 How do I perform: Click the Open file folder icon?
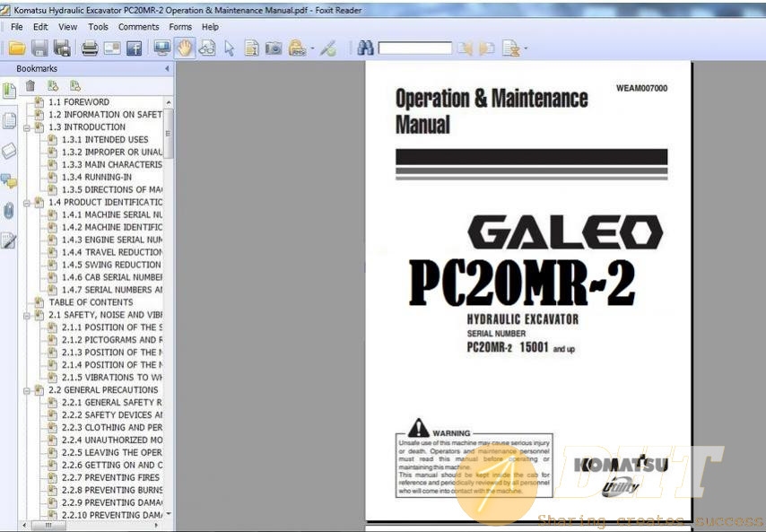[x=17, y=48]
